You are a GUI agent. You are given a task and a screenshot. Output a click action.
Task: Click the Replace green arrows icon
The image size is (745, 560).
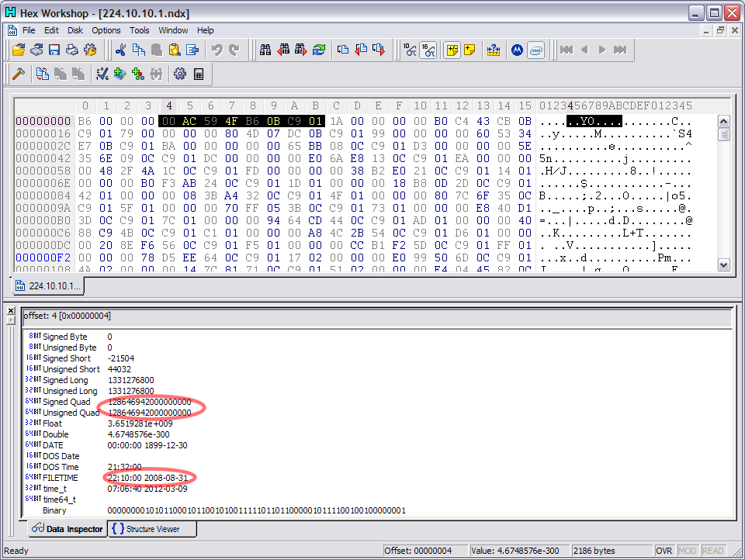(x=319, y=50)
